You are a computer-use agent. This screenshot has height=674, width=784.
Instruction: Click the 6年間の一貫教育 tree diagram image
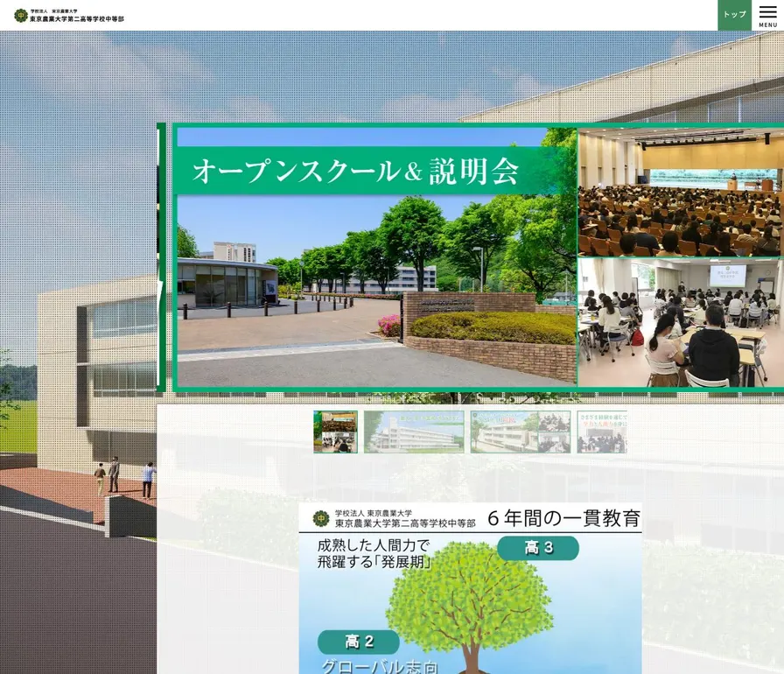pos(471,588)
